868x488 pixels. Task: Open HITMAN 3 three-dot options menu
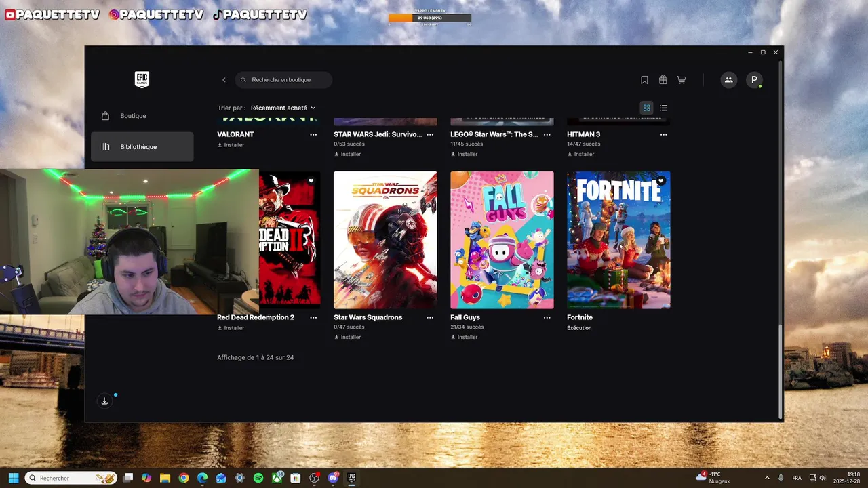click(663, 134)
